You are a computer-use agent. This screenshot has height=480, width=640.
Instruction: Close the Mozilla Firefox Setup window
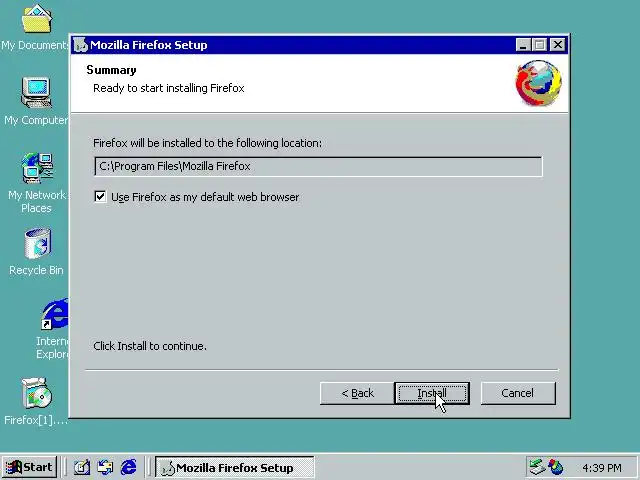click(557, 44)
